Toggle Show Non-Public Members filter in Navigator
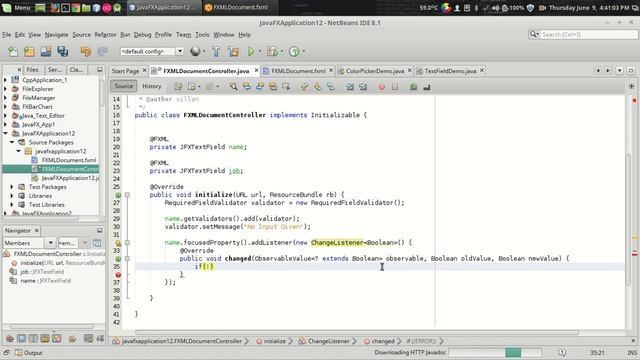640x360 pixels. coord(45,338)
